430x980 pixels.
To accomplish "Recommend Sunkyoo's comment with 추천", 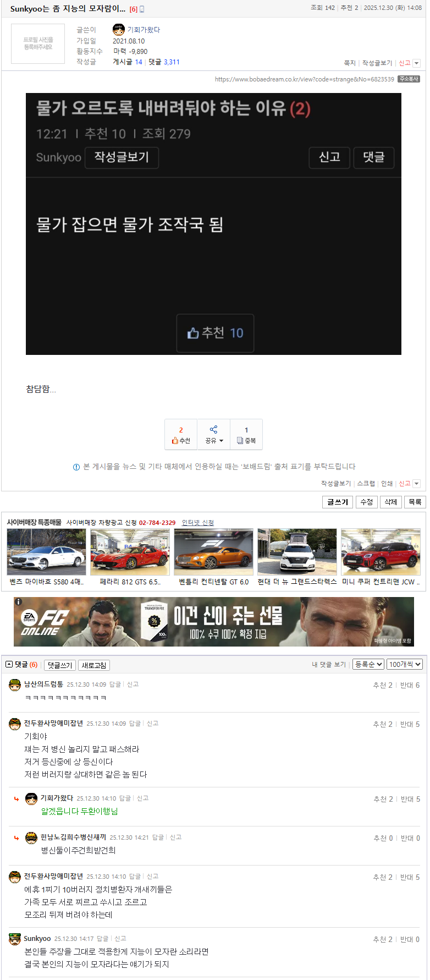I will (383, 940).
